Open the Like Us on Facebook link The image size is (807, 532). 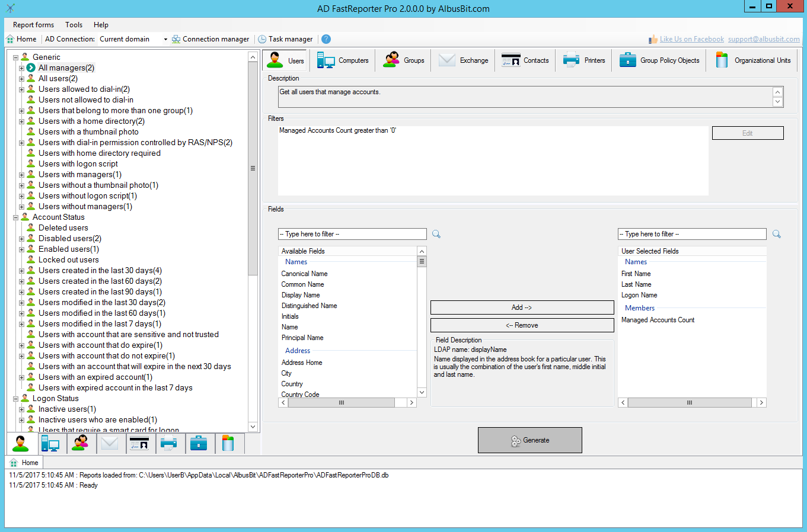pyautogui.click(x=692, y=39)
